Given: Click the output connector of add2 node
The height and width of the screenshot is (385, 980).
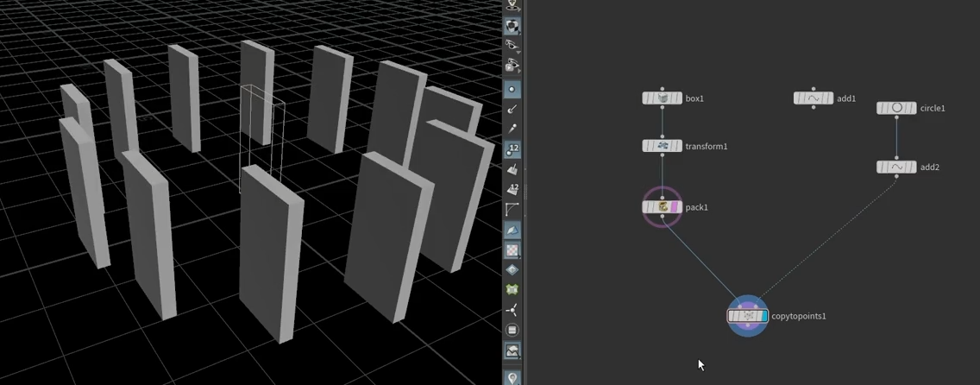Looking at the screenshot, I should click(896, 176).
